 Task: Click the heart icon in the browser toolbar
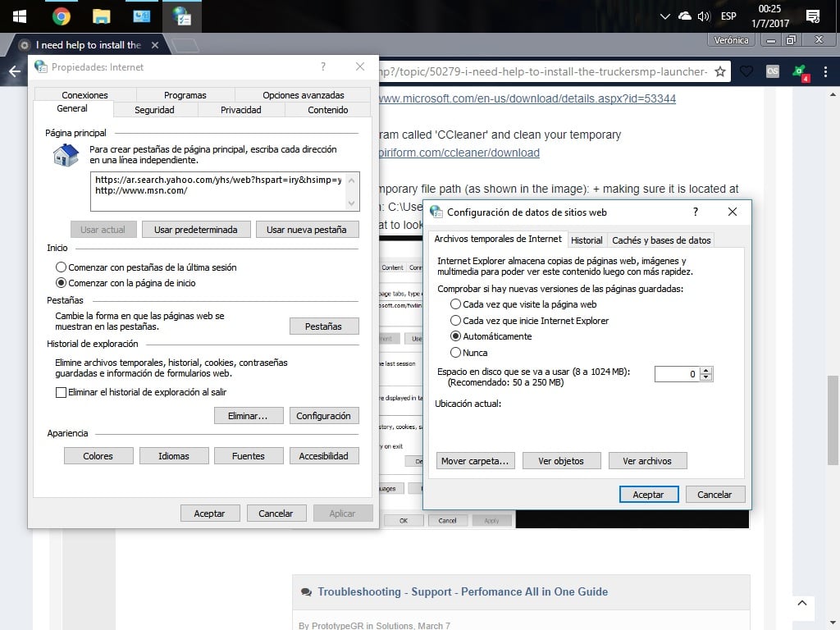(x=746, y=71)
